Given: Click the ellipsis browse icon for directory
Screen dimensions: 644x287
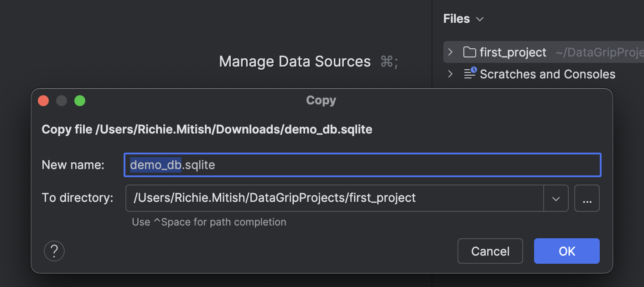Looking at the screenshot, I should click(x=587, y=198).
